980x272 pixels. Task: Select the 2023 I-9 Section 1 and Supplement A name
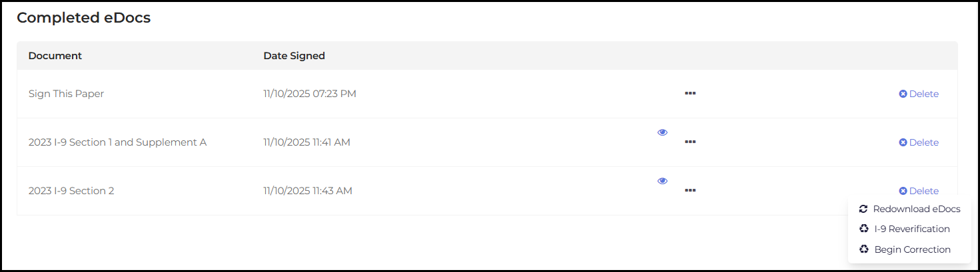click(x=117, y=142)
